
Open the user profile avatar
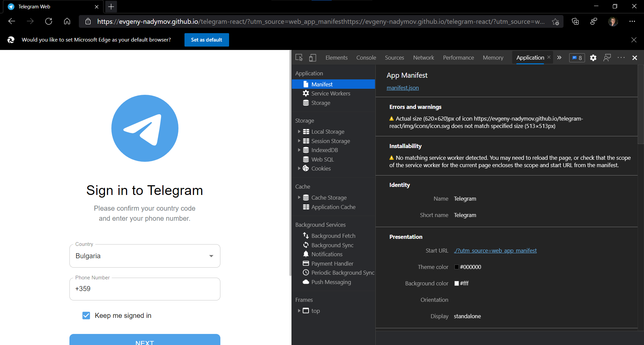coord(613,21)
